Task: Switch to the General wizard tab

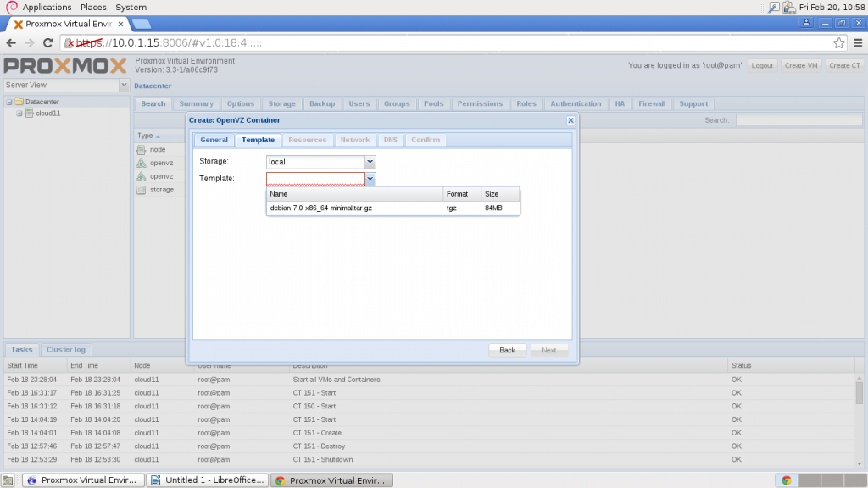Action: [214, 140]
